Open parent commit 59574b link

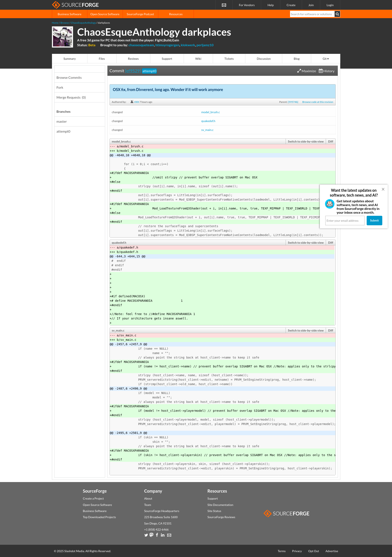(x=293, y=102)
